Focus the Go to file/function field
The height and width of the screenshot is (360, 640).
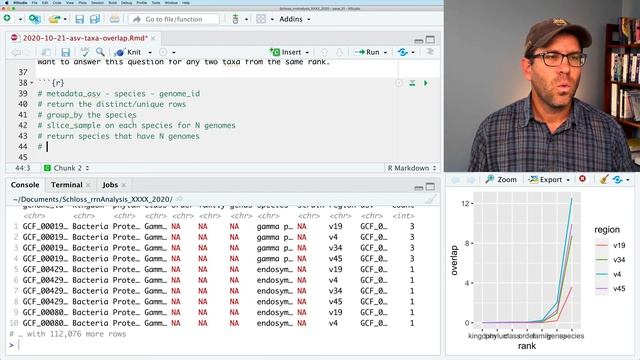click(x=174, y=19)
